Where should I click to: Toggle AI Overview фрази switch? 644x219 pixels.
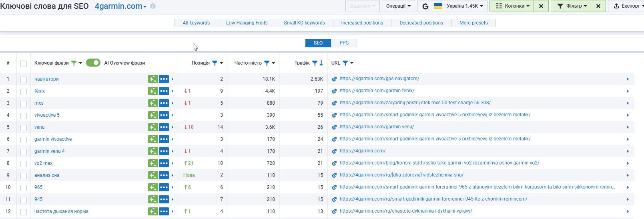tap(93, 63)
